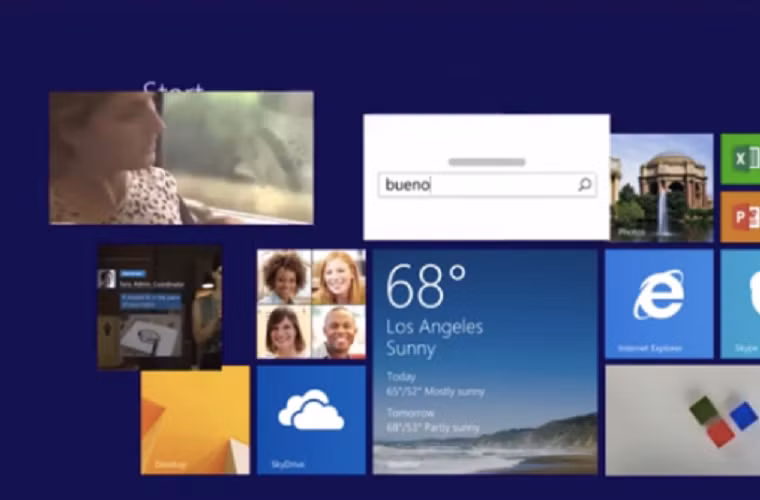The height and width of the screenshot is (500, 760).
Task: Click the Tomorrow forecast in the weather tile
Action: [435, 421]
